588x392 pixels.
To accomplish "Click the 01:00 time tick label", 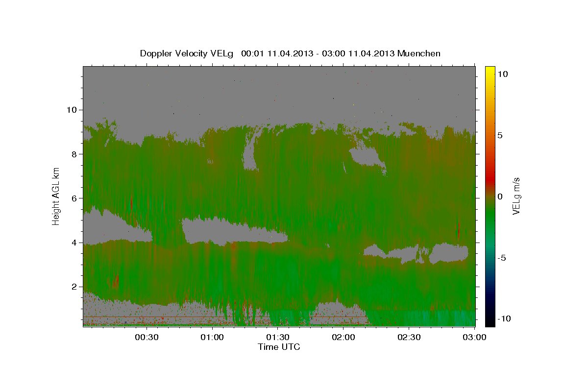I will pyautogui.click(x=212, y=337).
